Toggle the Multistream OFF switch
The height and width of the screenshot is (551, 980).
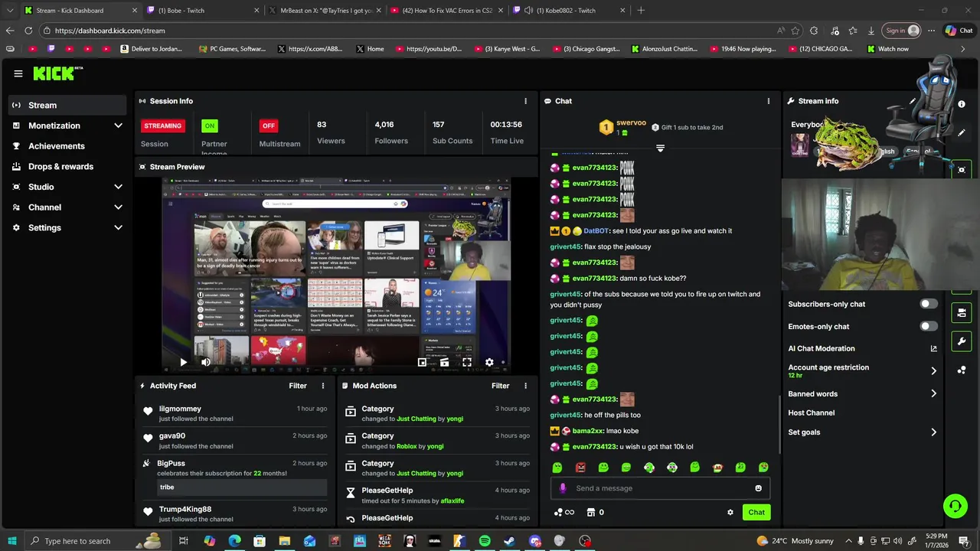click(268, 126)
